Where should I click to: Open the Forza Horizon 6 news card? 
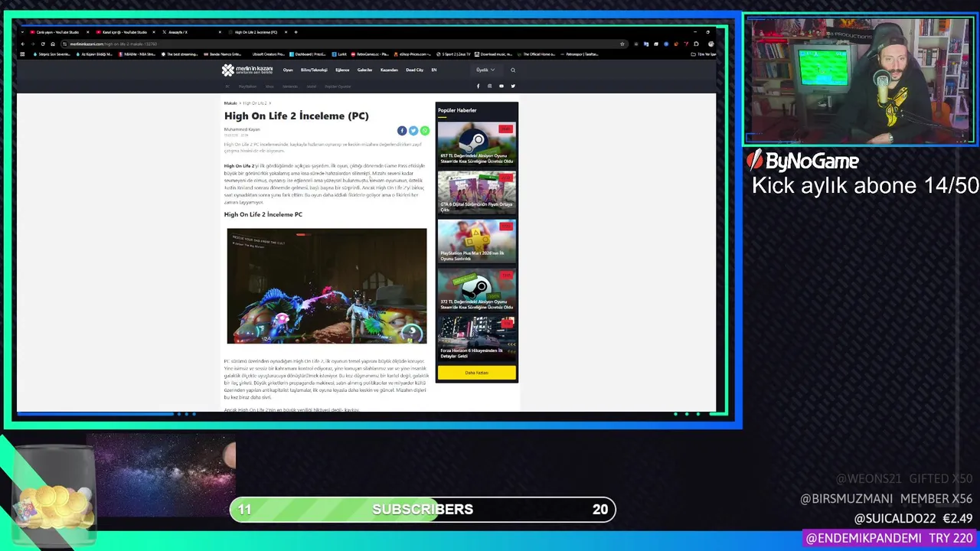(476, 340)
